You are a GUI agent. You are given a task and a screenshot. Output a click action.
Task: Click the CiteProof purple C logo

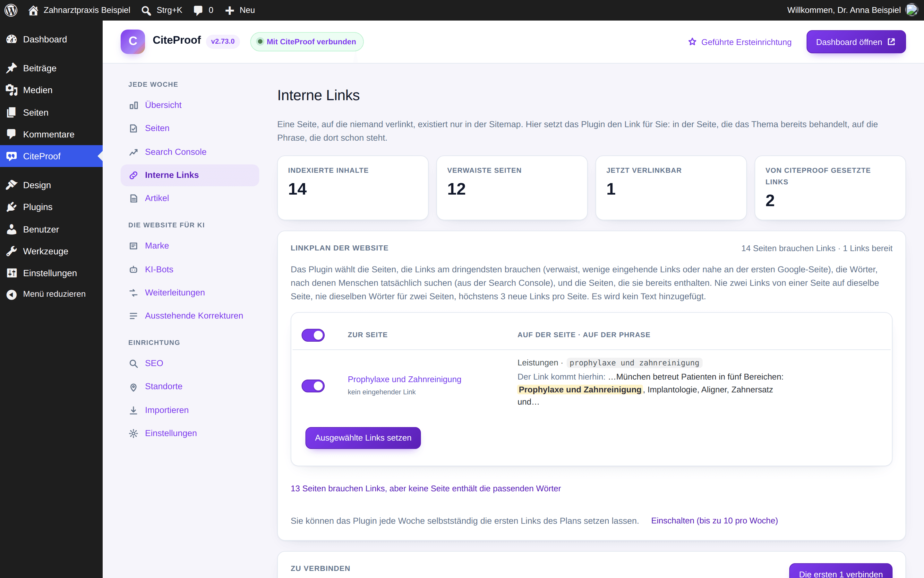[133, 42]
